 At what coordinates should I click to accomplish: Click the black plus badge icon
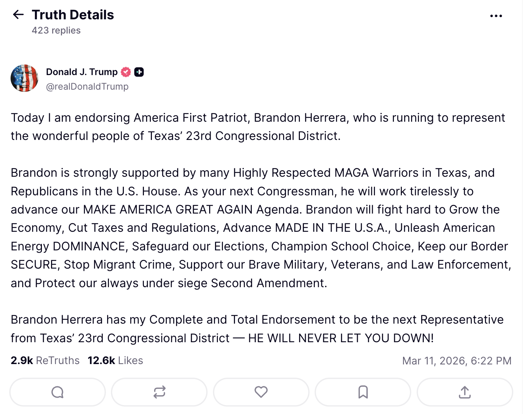(139, 72)
